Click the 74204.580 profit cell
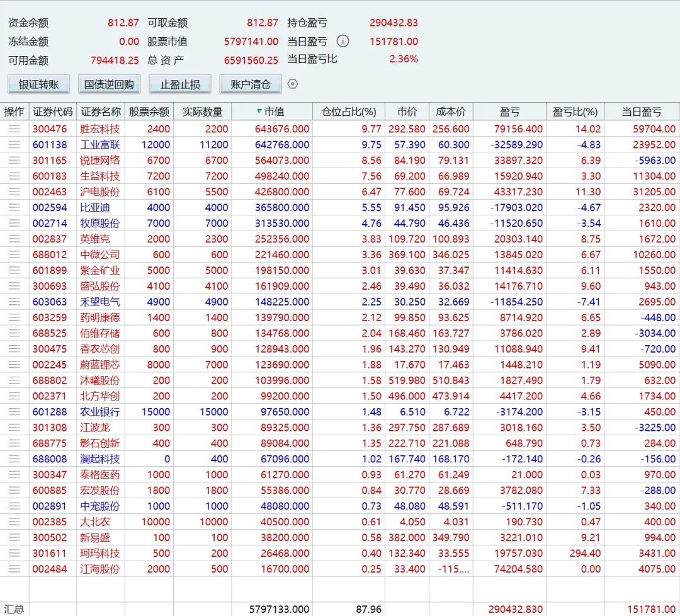Screen dimensions: 680x616 518,569
